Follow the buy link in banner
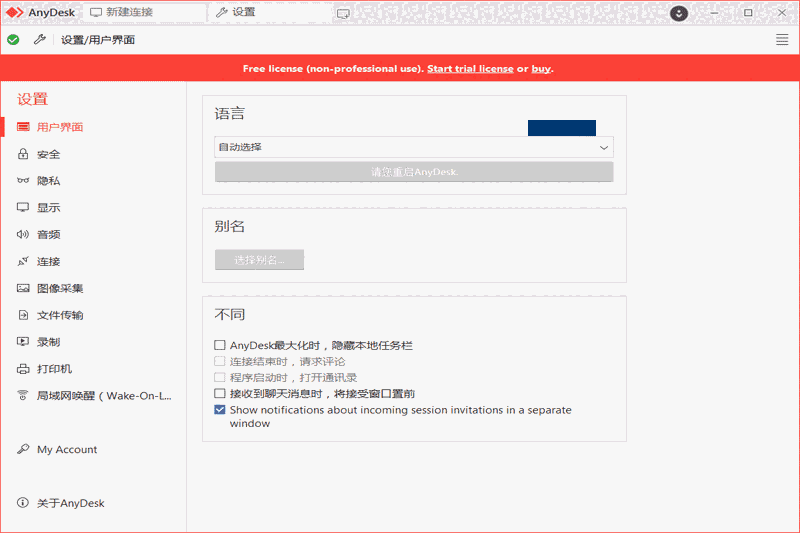This screenshot has height=533, width=800. (x=541, y=69)
